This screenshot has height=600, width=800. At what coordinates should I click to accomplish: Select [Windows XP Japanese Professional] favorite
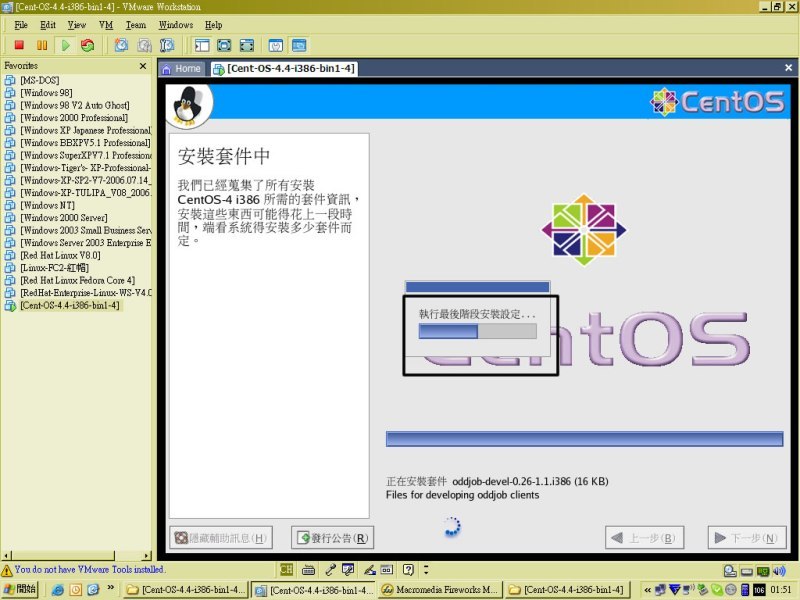click(85, 130)
